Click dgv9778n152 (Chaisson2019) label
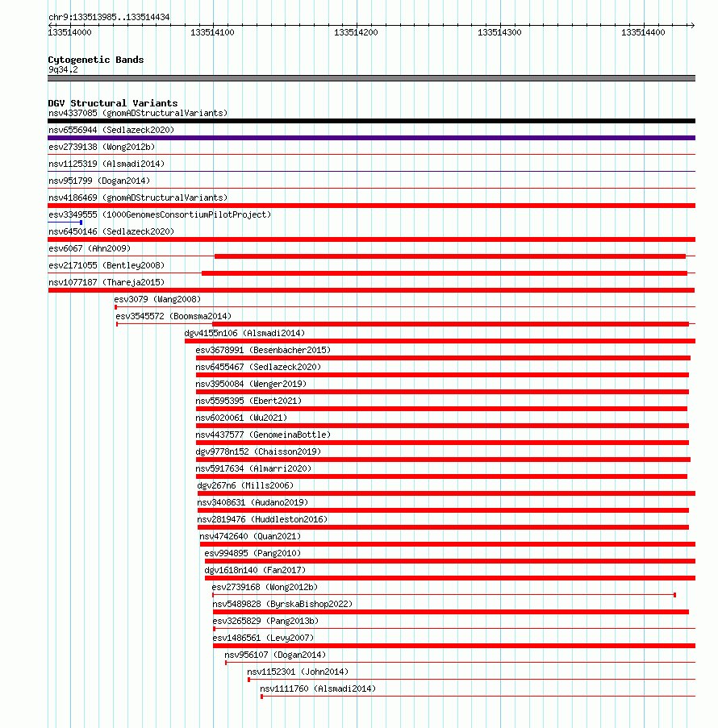Viewport: 718px width, 728px height. tap(258, 452)
